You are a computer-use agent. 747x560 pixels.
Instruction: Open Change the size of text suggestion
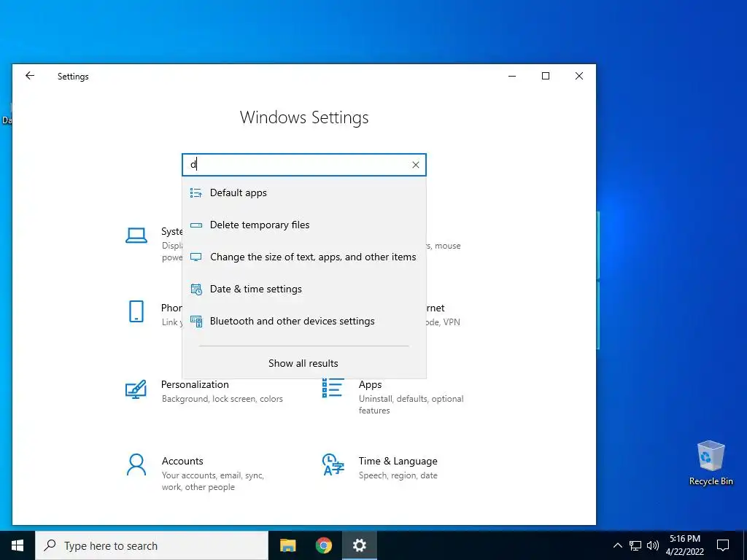[x=304, y=257]
